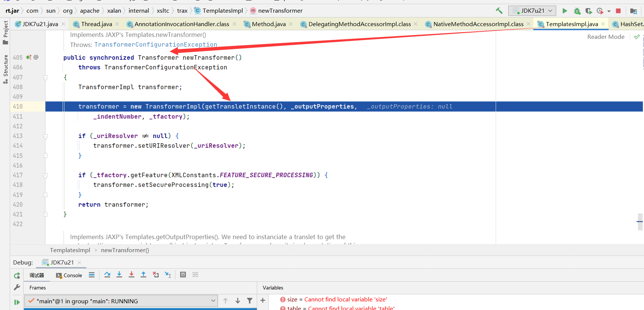The width and height of the screenshot is (644, 310).
Task: Close the Method.java tab
Action: tap(291, 24)
